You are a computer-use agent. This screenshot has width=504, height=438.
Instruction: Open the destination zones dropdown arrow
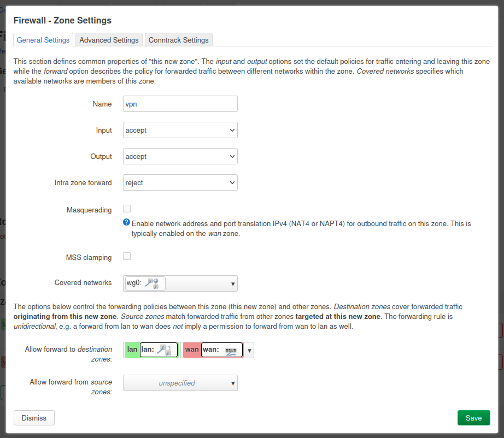pos(249,351)
